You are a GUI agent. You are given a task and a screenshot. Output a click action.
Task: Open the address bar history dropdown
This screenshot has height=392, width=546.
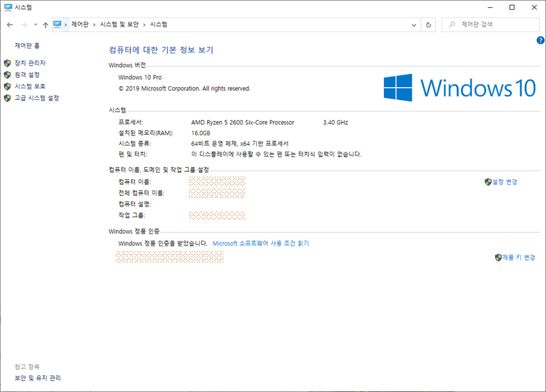tap(414, 24)
